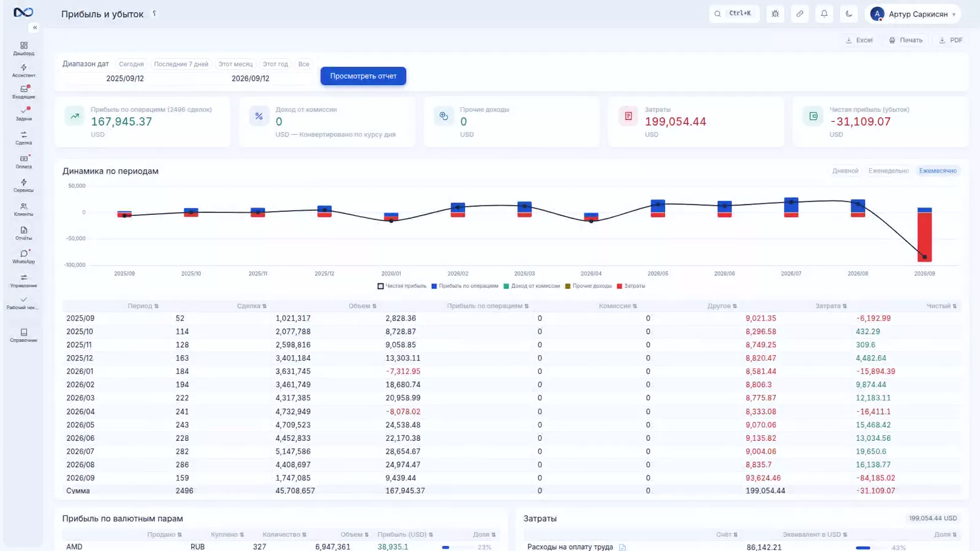Click the start date field 2025/09/12
Viewport: 980px width, 551px height.
point(125,78)
